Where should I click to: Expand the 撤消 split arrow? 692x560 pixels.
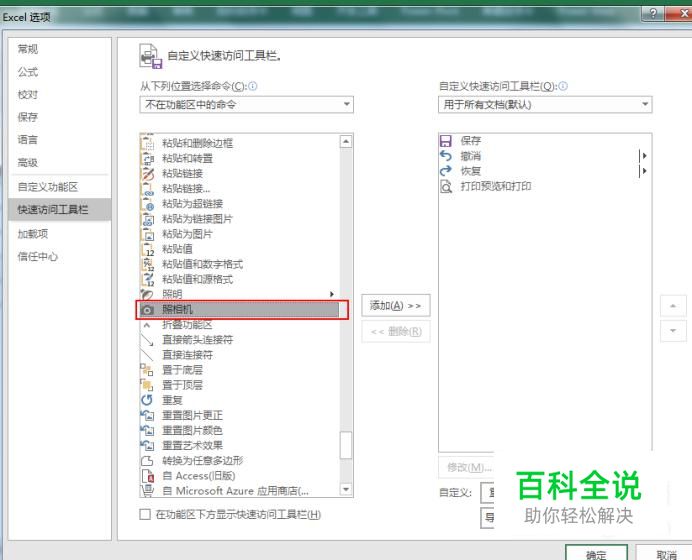(643, 156)
